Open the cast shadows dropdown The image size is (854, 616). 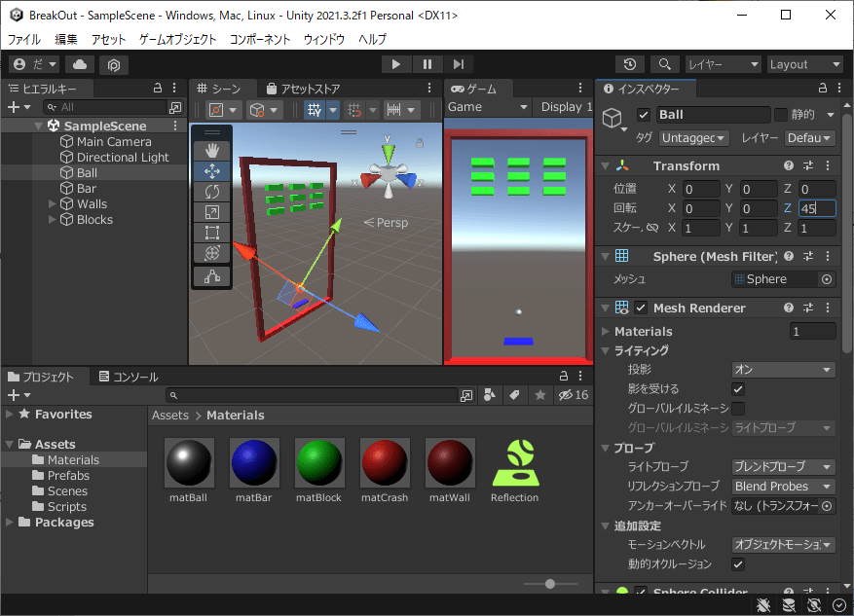point(783,370)
